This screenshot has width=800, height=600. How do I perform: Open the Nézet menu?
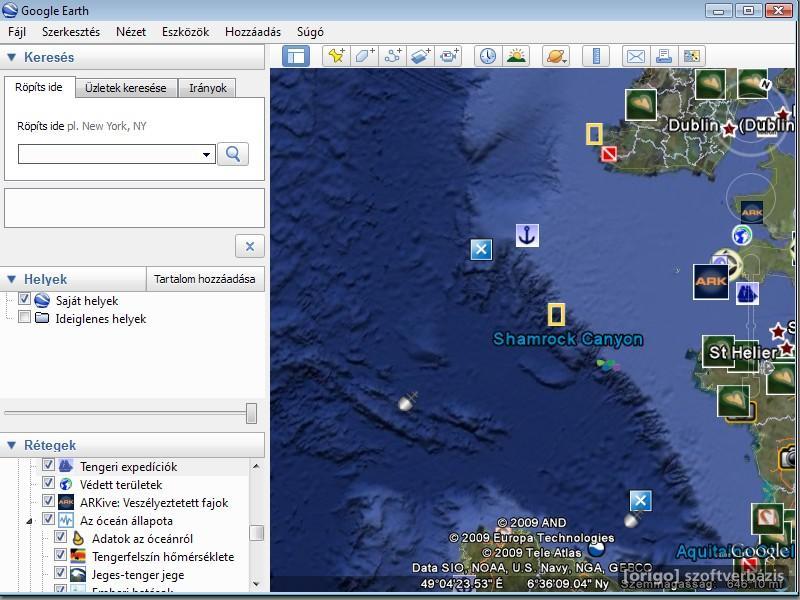pos(131,32)
